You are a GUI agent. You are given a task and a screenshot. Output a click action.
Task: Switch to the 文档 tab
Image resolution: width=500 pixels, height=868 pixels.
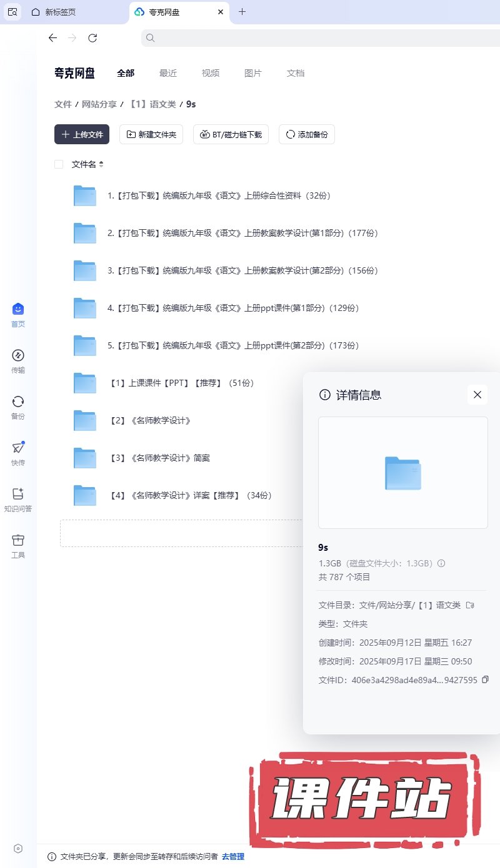coord(296,73)
